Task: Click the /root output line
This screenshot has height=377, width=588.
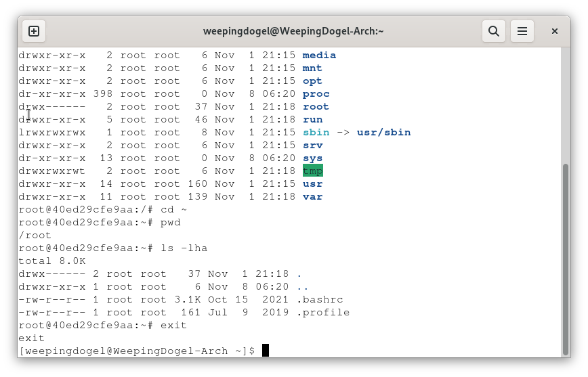Action: tap(35, 235)
